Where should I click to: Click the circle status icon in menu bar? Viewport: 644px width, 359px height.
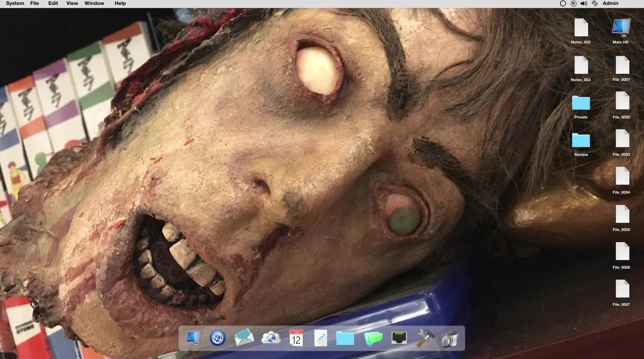tap(563, 4)
